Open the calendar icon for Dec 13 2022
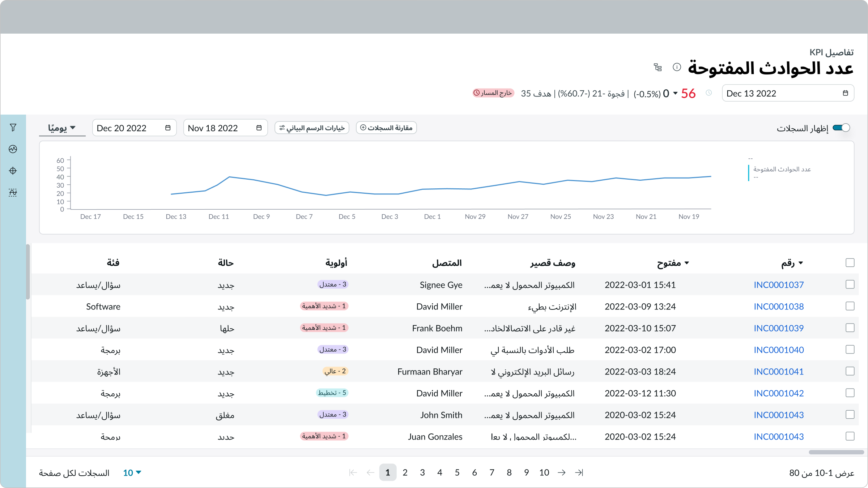This screenshot has width=868, height=488. [846, 93]
